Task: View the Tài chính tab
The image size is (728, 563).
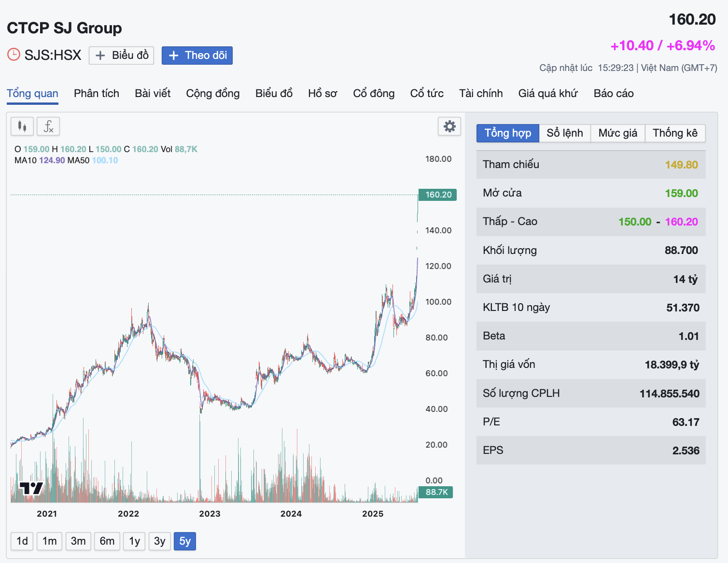Action: coord(481,94)
